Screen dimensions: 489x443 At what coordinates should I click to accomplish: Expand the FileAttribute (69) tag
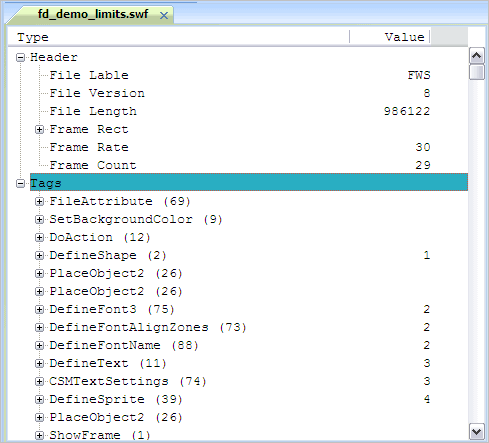(39, 202)
